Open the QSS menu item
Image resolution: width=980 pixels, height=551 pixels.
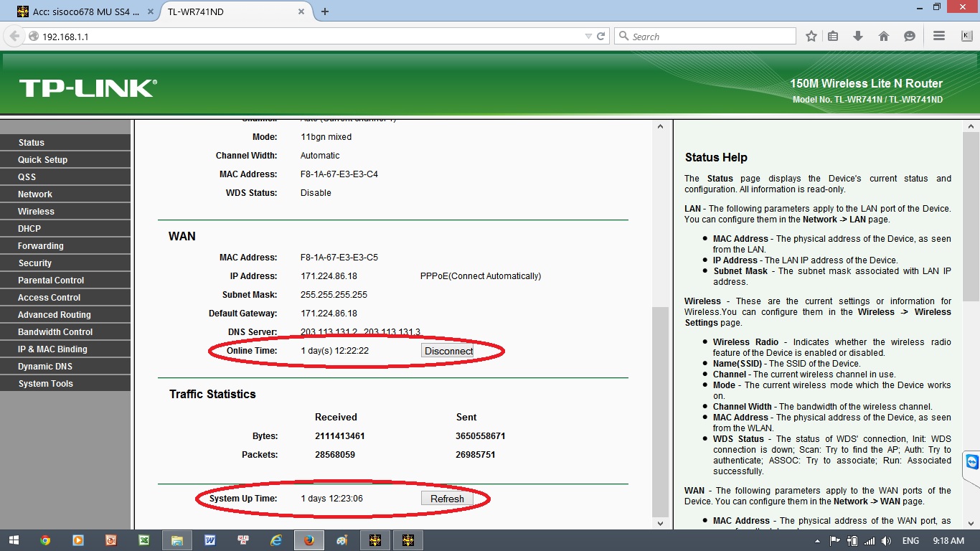[x=65, y=176]
